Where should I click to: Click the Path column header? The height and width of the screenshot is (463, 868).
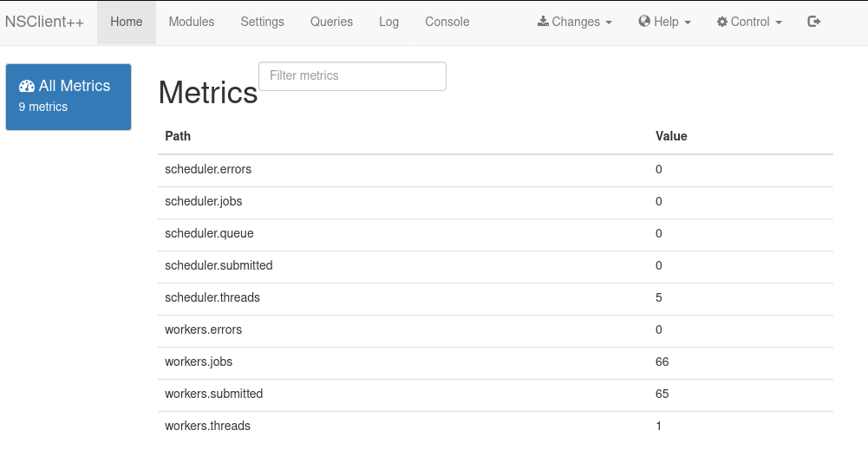tap(178, 136)
